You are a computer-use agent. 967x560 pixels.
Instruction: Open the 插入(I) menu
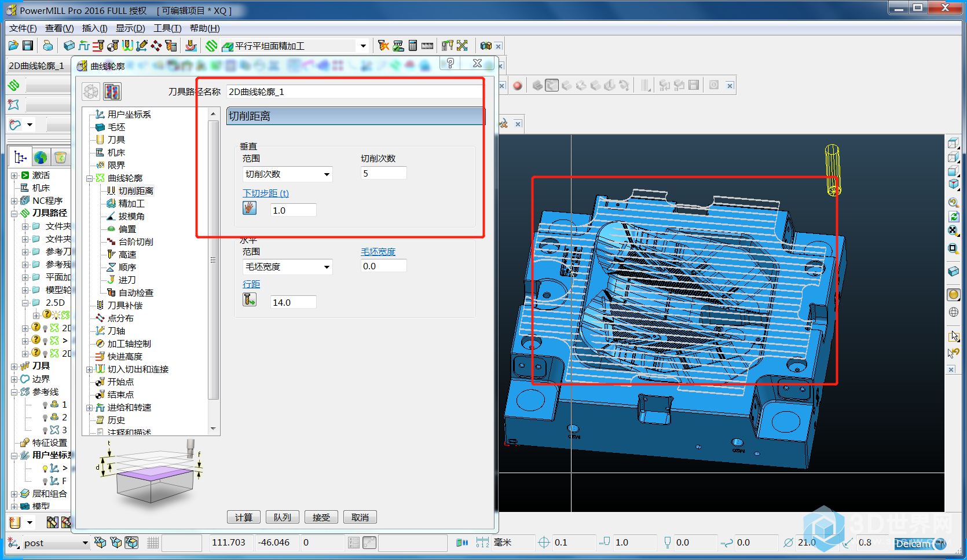coord(95,28)
